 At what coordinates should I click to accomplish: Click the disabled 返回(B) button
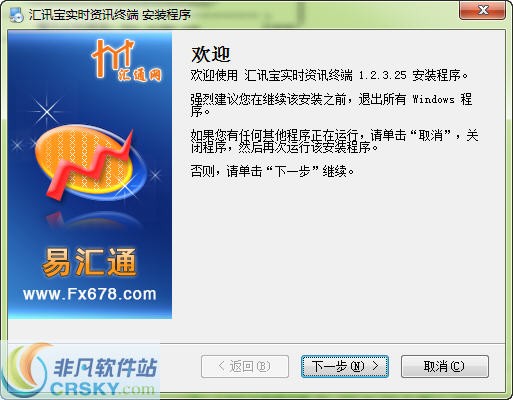[245, 366]
